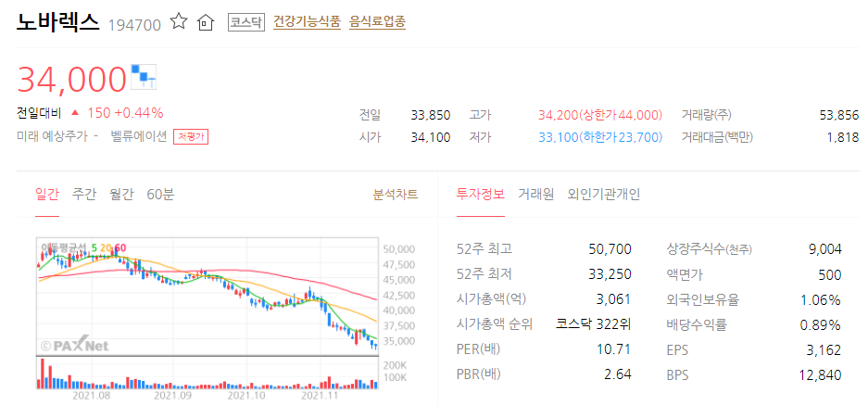This screenshot has width=868, height=418.
Task: Click the 전일대비 label
Action: (x=39, y=113)
